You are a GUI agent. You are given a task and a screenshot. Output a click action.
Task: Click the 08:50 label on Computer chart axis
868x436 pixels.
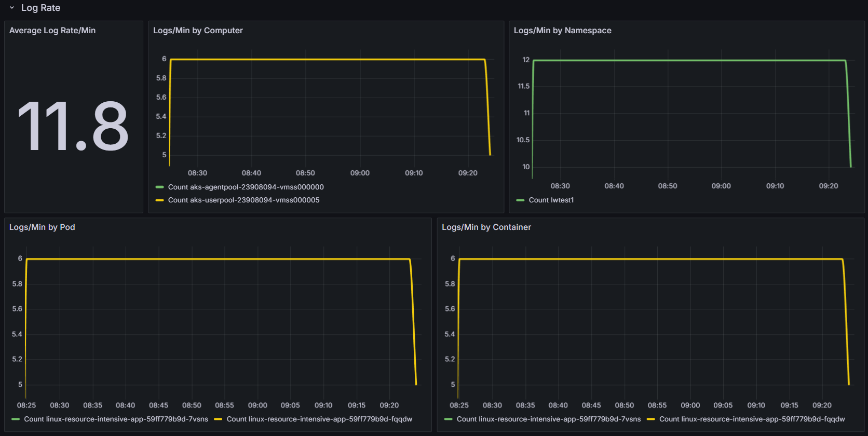pyautogui.click(x=305, y=173)
